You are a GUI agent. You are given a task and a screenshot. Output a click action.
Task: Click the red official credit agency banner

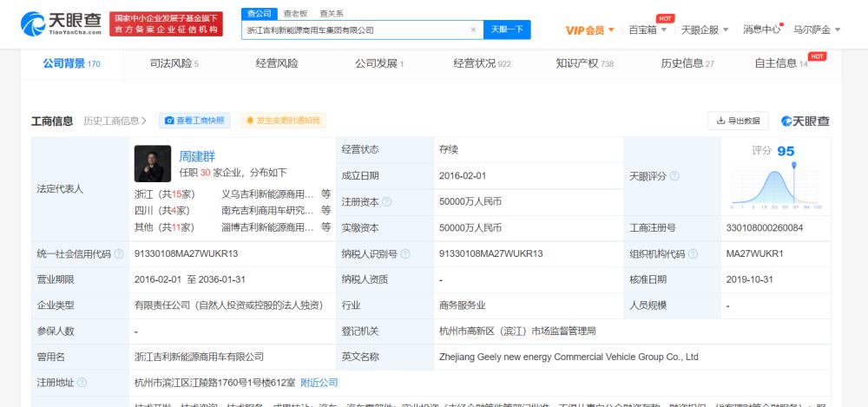tap(166, 23)
